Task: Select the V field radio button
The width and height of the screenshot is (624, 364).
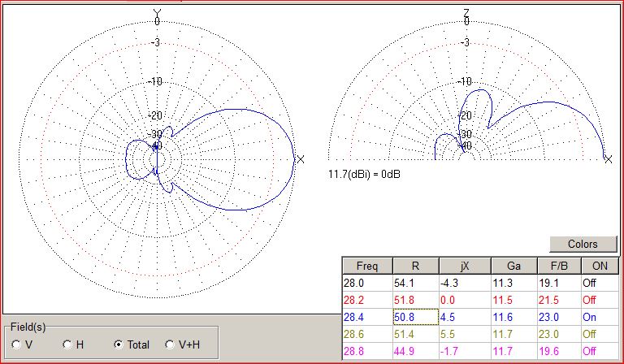Action: (17, 344)
